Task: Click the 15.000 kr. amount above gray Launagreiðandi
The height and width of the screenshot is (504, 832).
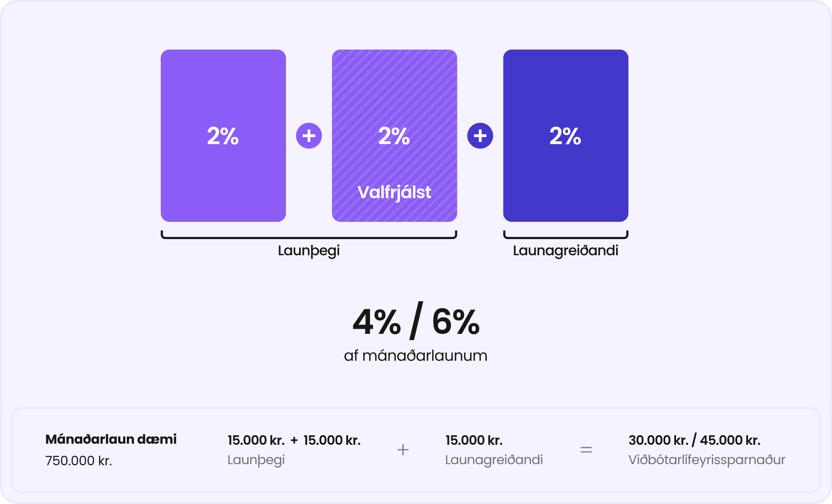Action: (x=474, y=440)
